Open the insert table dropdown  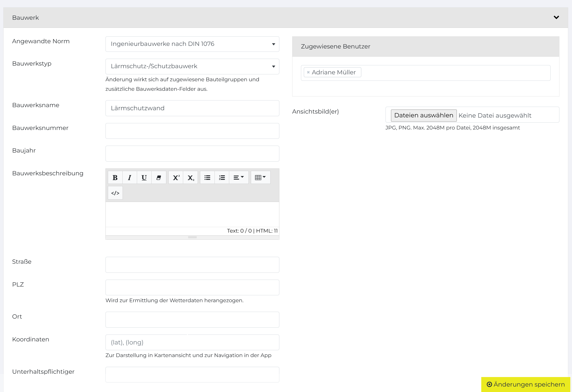260,177
